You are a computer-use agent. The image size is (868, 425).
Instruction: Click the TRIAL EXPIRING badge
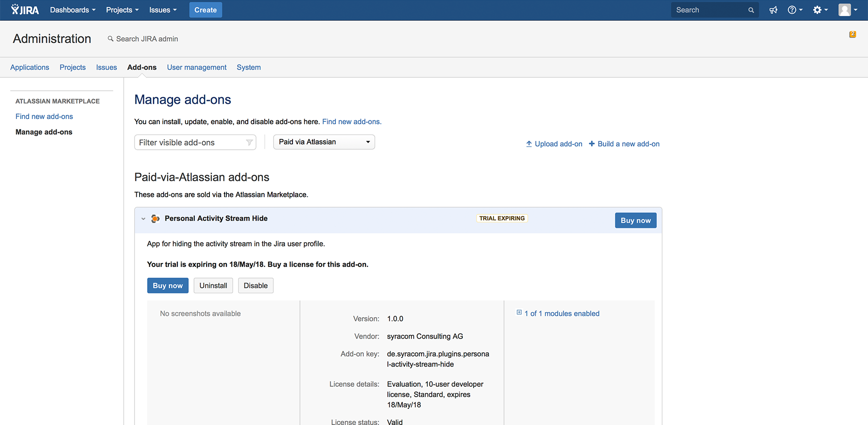(502, 218)
